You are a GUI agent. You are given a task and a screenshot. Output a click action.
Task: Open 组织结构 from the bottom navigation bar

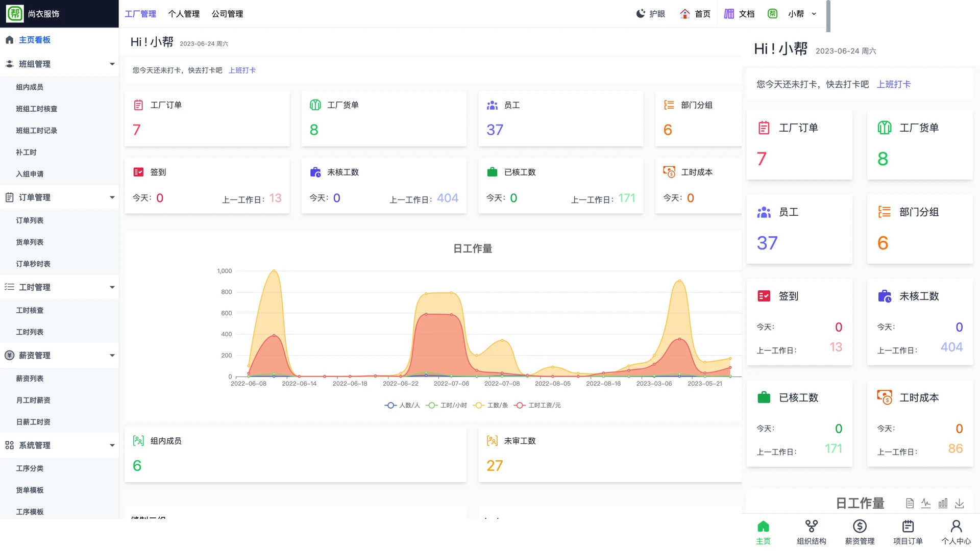[x=811, y=532]
